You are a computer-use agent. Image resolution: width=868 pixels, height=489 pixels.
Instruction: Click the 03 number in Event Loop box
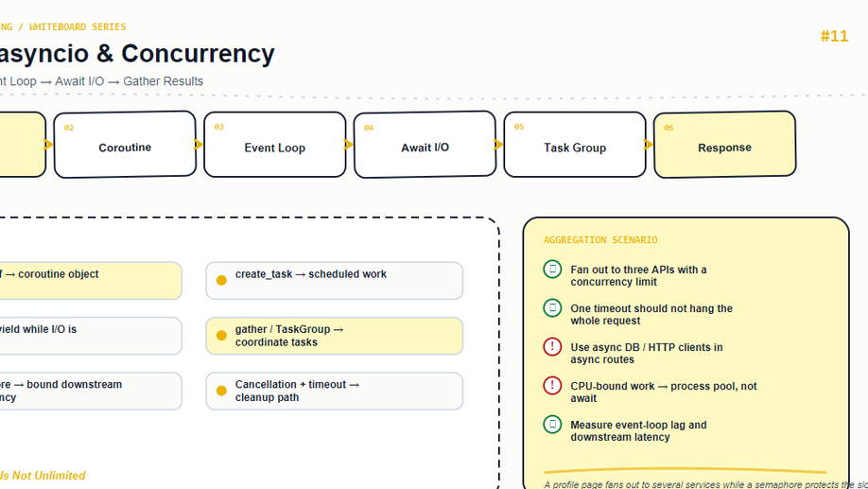pyautogui.click(x=219, y=127)
